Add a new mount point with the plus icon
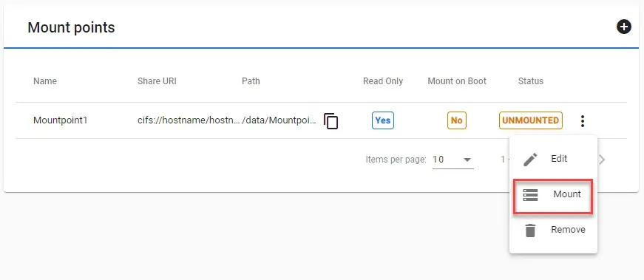The width and height of the screenshot is (644, 280). tap(623, 27)
